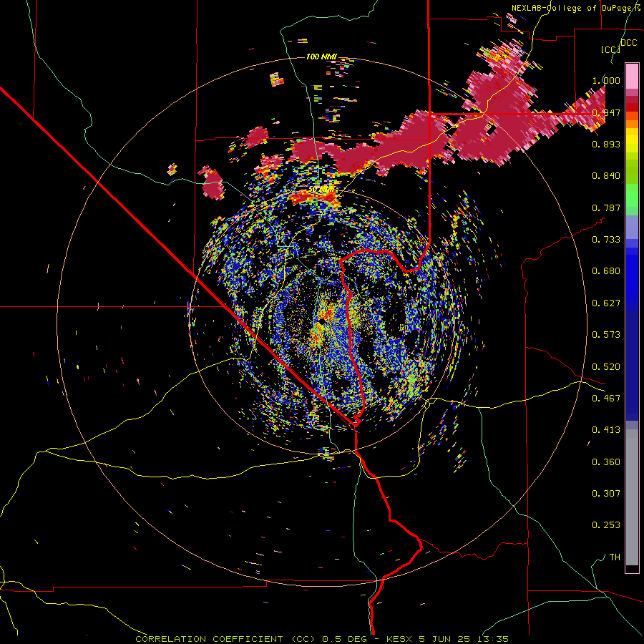The height and width of the screenshot is (644, 644).
Task: Pick the crimson color bar segment below 1.000
Action: click(632, 99)
